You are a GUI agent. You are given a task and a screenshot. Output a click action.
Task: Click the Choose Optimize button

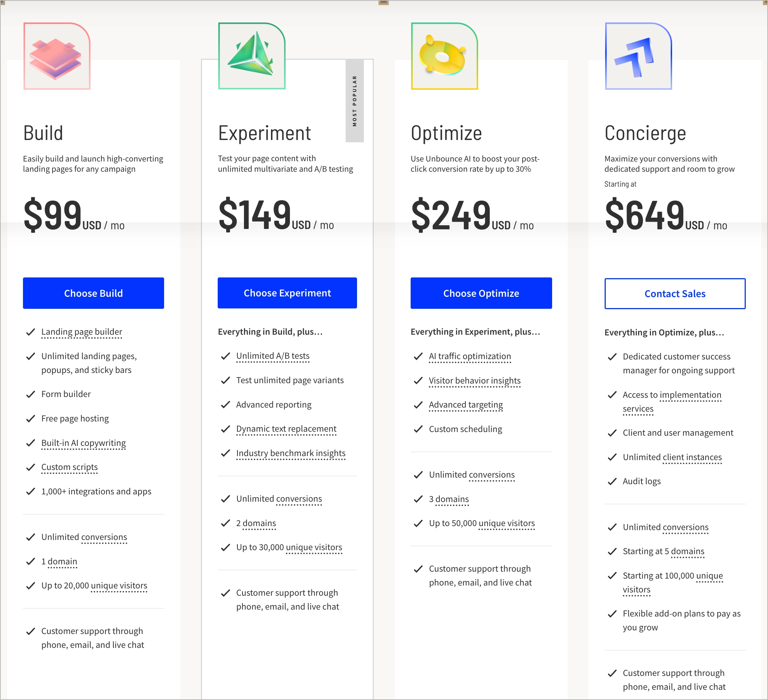click(481, 293)
